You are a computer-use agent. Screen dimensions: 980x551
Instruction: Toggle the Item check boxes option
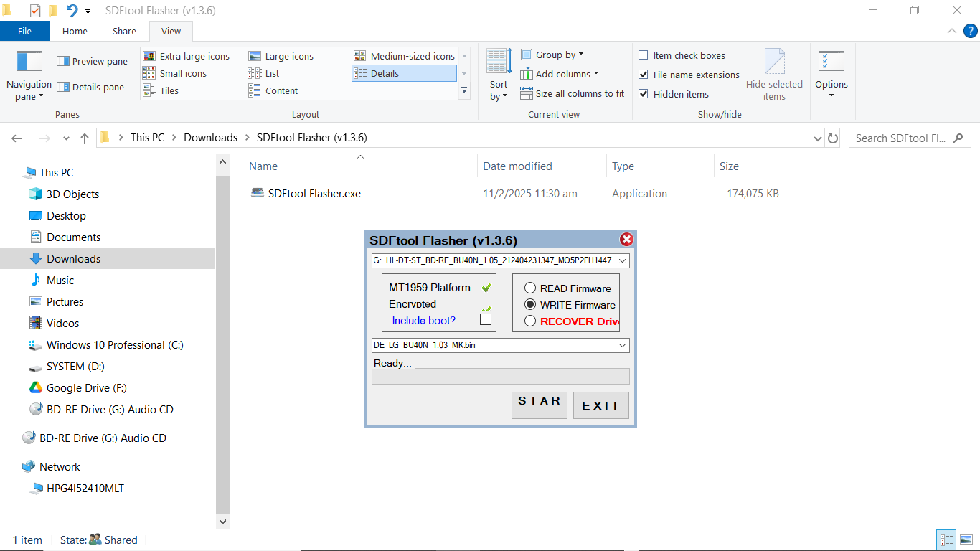tap(644, 55)
